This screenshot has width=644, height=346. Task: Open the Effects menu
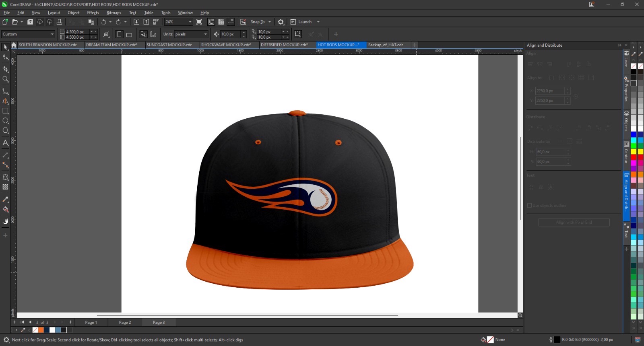pos(93,13)
